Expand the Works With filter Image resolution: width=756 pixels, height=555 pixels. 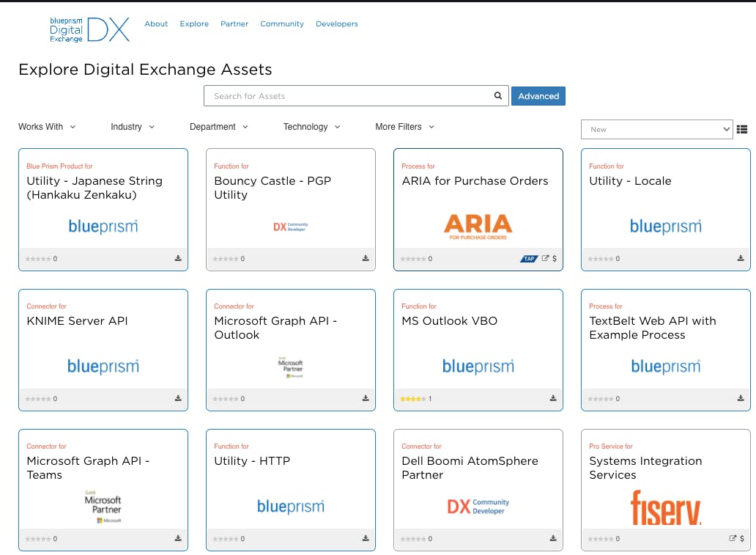[x=47, y=126]
